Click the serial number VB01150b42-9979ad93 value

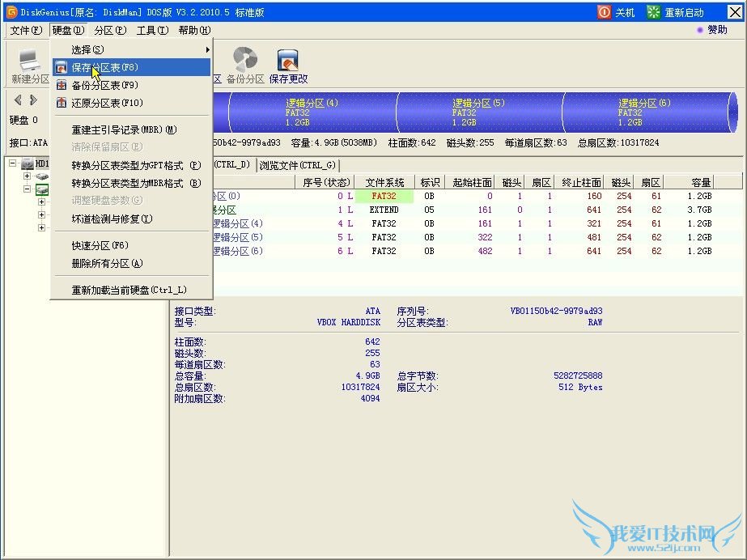556,311
